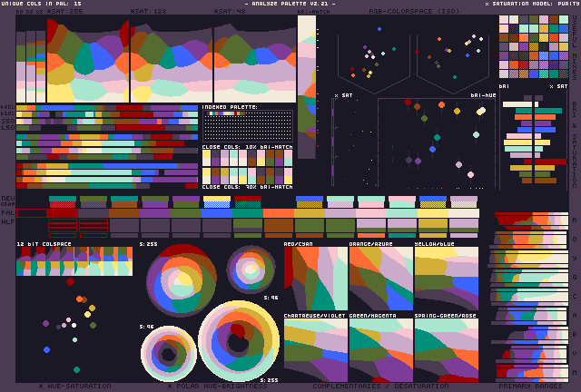
Task: Click the red dot in hue-saturation scatter
Action: [x=70, y=282]
